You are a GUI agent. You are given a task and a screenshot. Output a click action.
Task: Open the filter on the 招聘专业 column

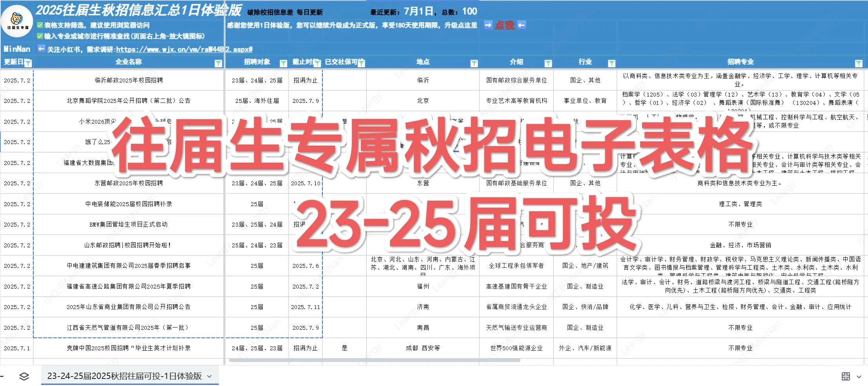(859, 62)
